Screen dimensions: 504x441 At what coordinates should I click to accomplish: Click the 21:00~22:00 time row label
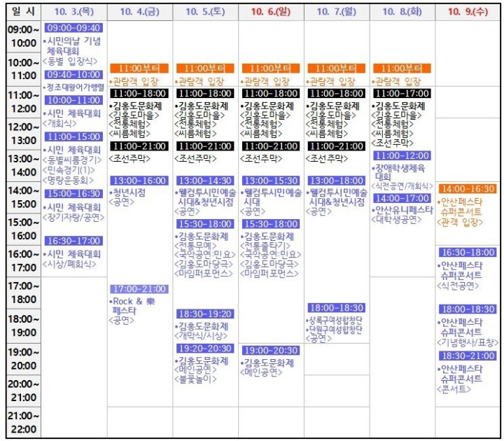23,422
